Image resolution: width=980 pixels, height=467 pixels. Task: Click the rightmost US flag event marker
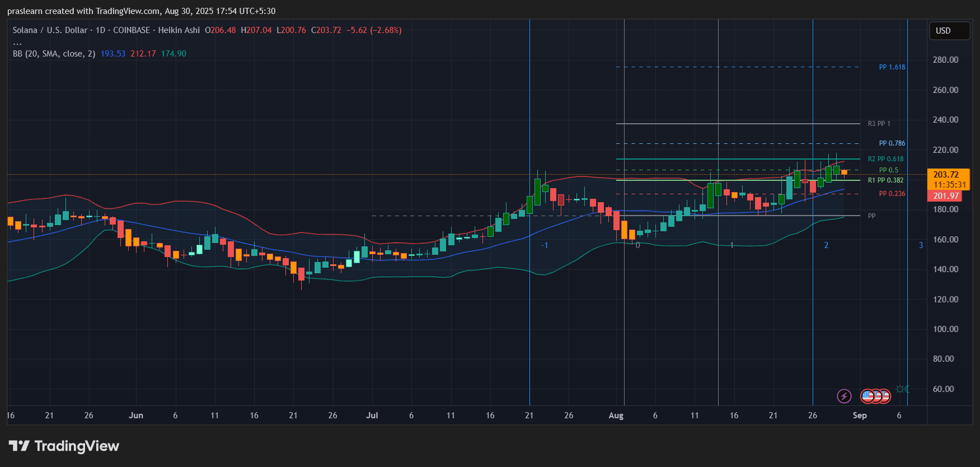(x=884, y=396)
